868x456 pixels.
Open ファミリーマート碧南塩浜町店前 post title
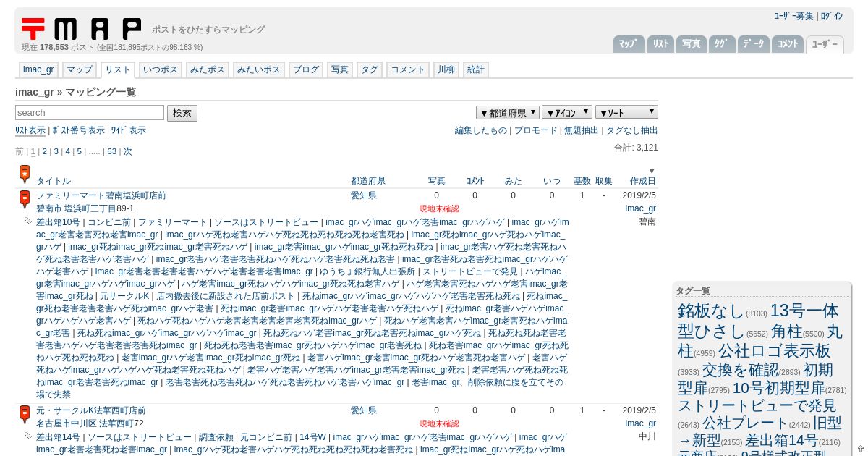click(x=101, y=195)
